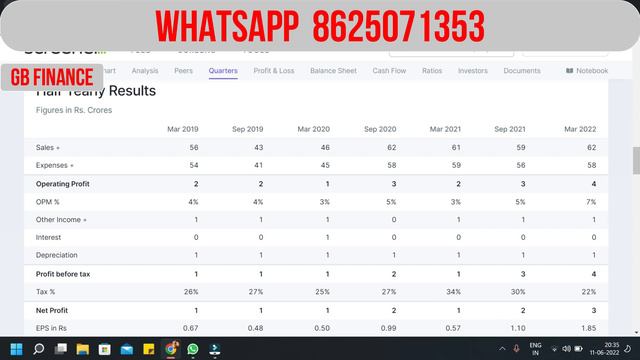The height and width of the screenshot is (360, 640).
Task: Open Microsoft Store taskbar icon
Action: pos(105,349)
